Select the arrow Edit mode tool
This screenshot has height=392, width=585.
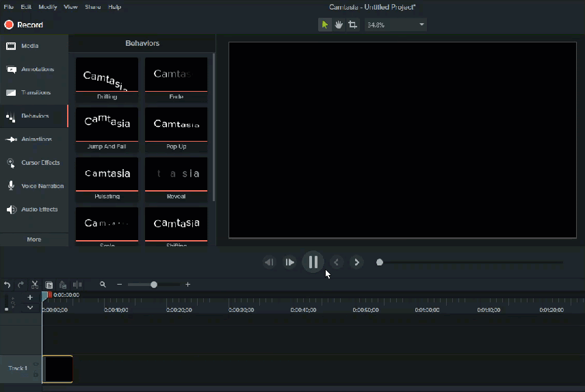(x=324, y=25)
